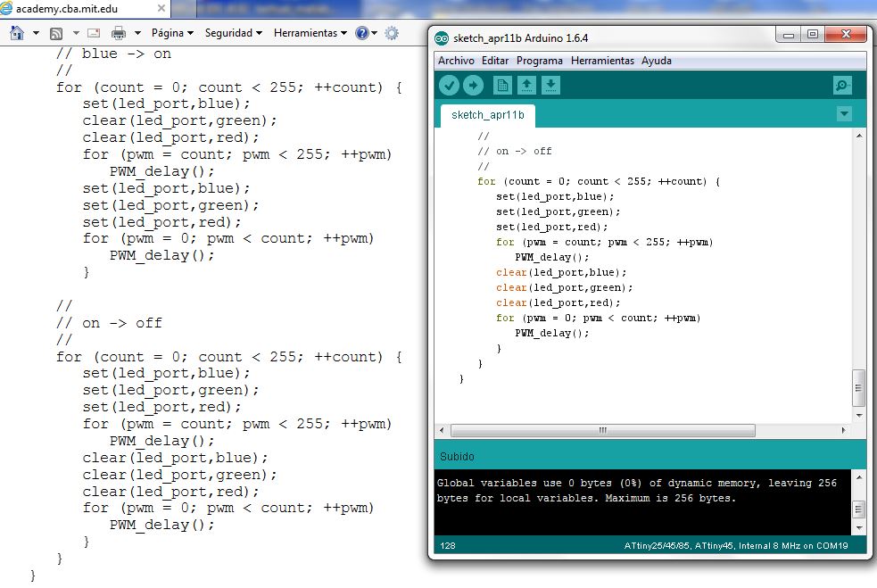The width and height of the screenshot is (877, 588).
Task: Click the browser gear settings icon
Action: click(392, 33)
